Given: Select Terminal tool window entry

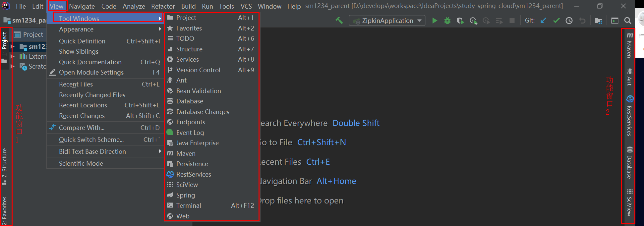Looking at the screenshot, I should click(x=211, y=205).
